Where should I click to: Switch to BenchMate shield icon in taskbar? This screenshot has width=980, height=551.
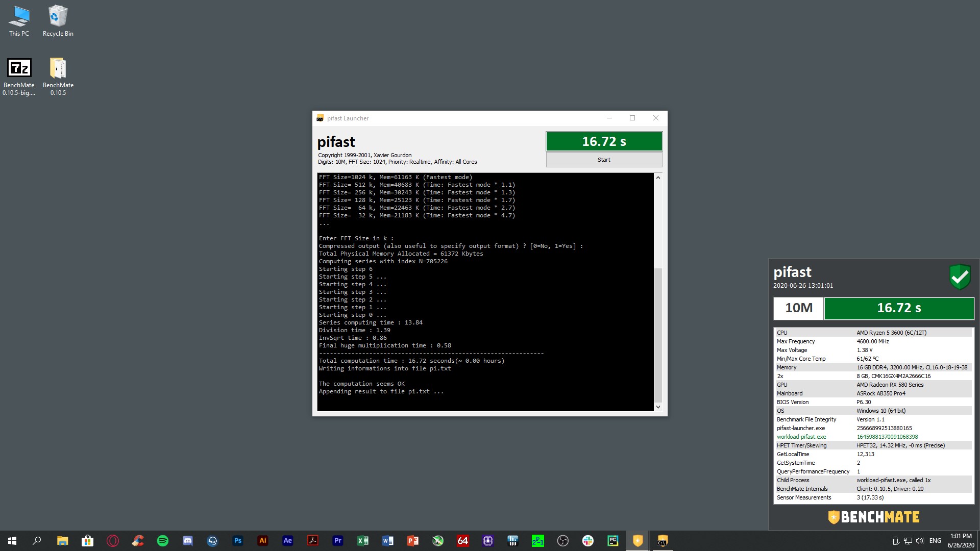pyautogui.click(x=638, y=541)
